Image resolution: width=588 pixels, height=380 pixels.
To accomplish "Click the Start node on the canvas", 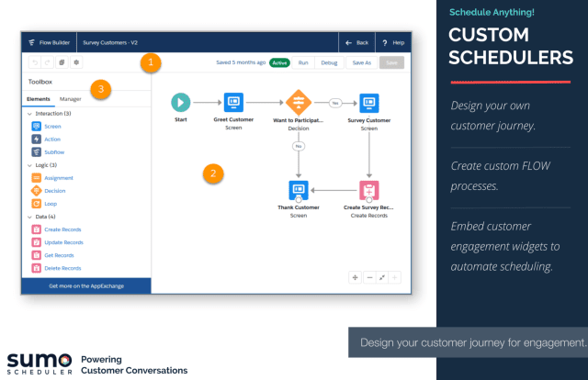I will click(181, 102).
